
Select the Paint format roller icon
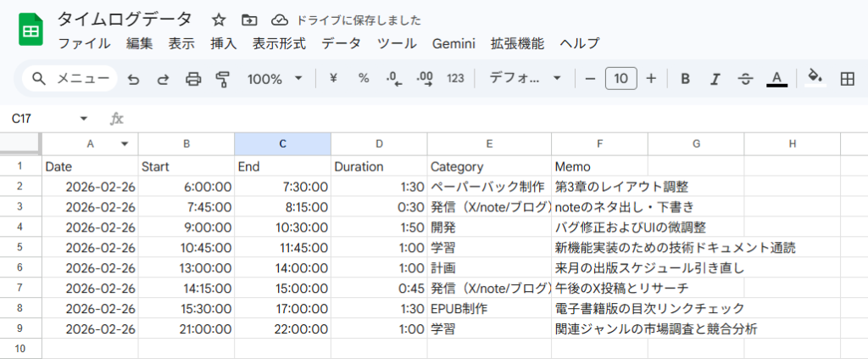pos(223,79)
